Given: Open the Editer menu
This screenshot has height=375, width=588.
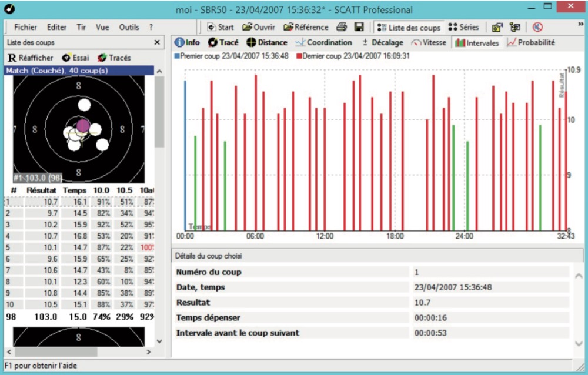Looking at the screenshot, I should [56, 27].
